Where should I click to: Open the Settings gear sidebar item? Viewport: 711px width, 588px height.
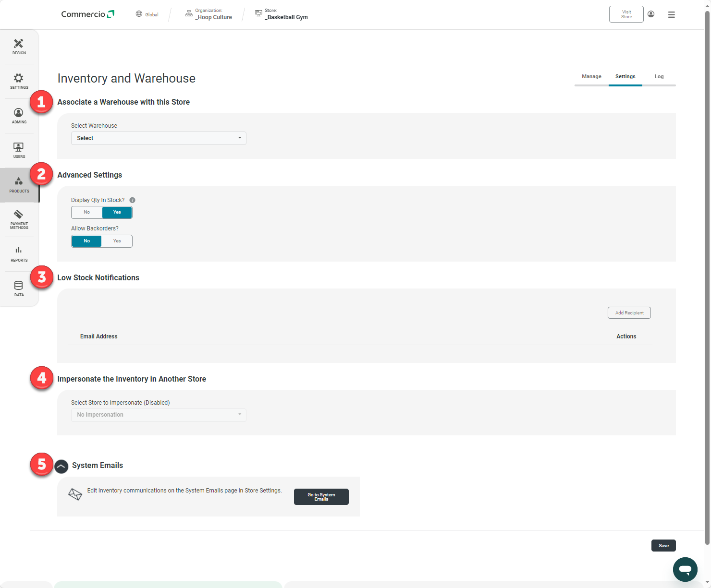coord(19,81)
